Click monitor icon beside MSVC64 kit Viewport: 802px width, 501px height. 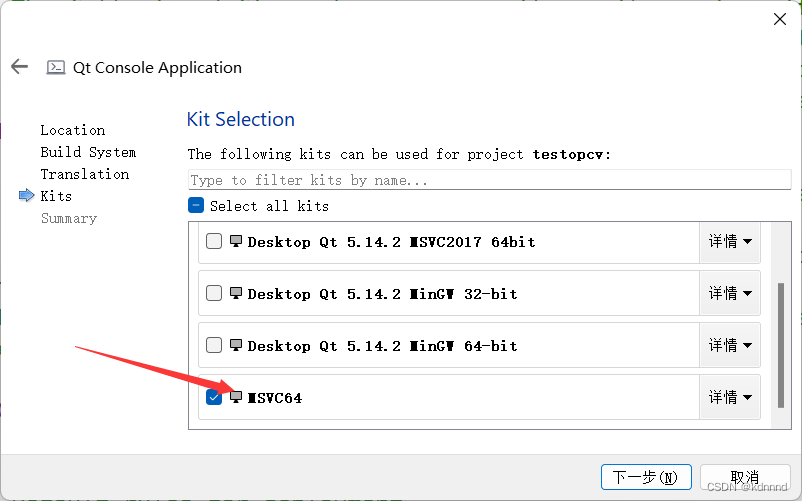tap(236, 397)
